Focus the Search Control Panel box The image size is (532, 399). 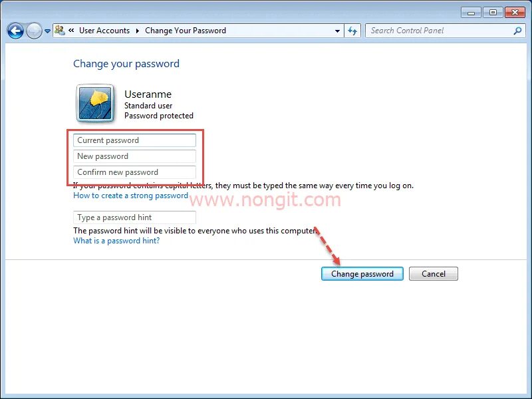(x=440, y=31)
